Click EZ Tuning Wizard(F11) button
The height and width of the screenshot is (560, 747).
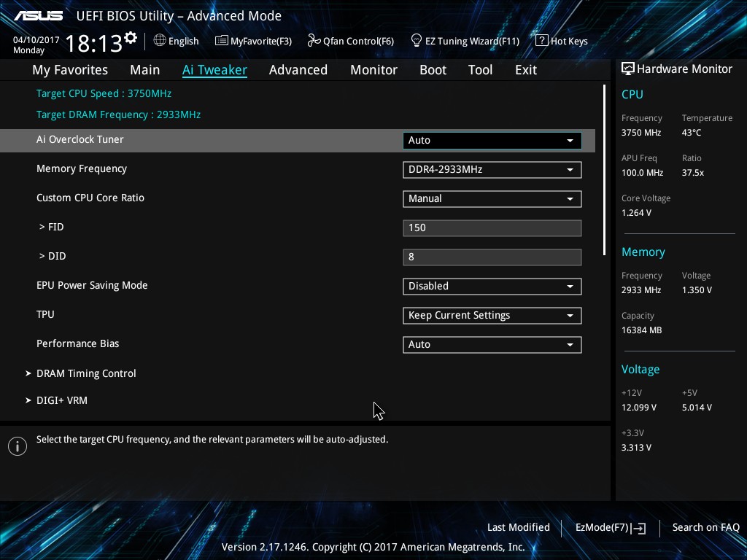465,41
